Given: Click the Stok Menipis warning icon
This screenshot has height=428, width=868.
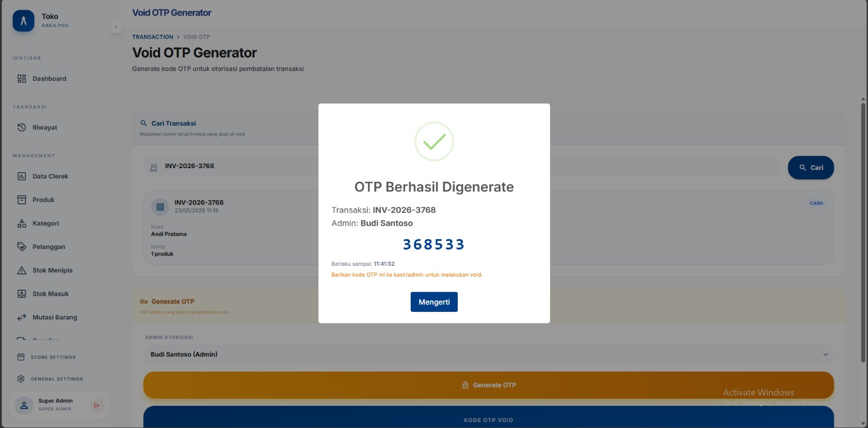Looking at the screenshot, I should 22,270.
